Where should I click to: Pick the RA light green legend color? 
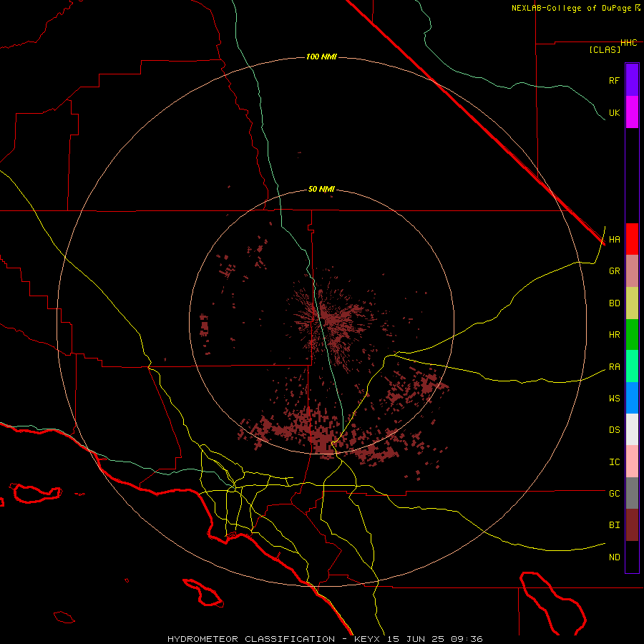[x=632, y=366]
